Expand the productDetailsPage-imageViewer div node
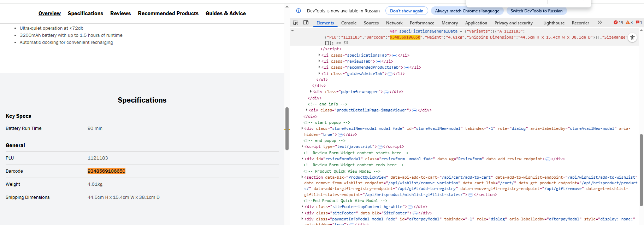644x225 pixels. point(306,110)
